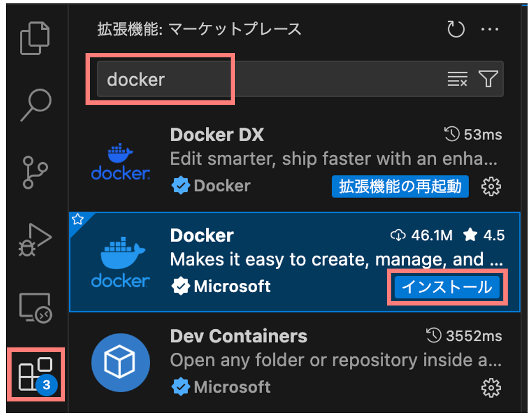Screen dimensions: 532x418
Task: Open settings gear for Docker DX extension
Action: 491,186
